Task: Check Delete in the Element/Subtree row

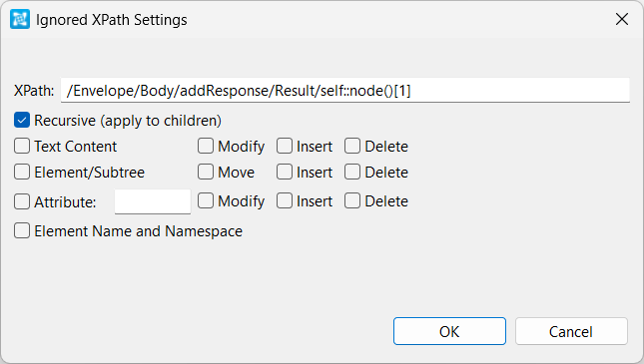Action: tap(352, 172)
